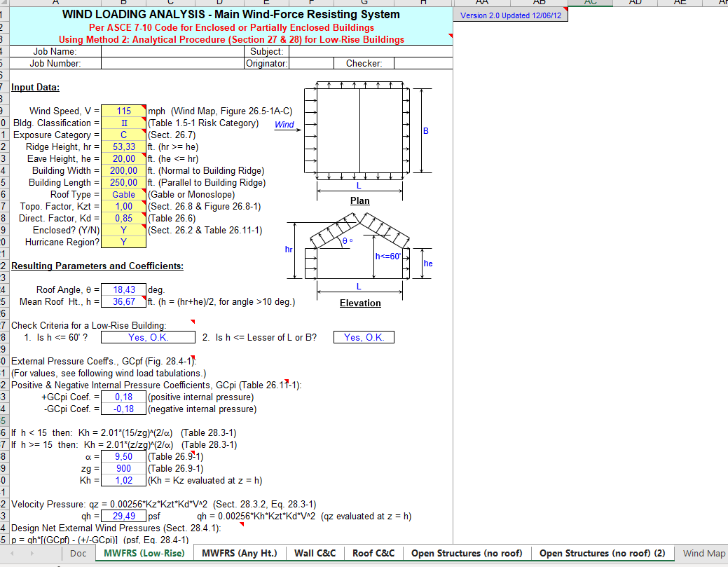Image resolution: width=728 pixels, height=567 pixels.
Task: Select the velocity pressure qh result cell
Action: 123,516
